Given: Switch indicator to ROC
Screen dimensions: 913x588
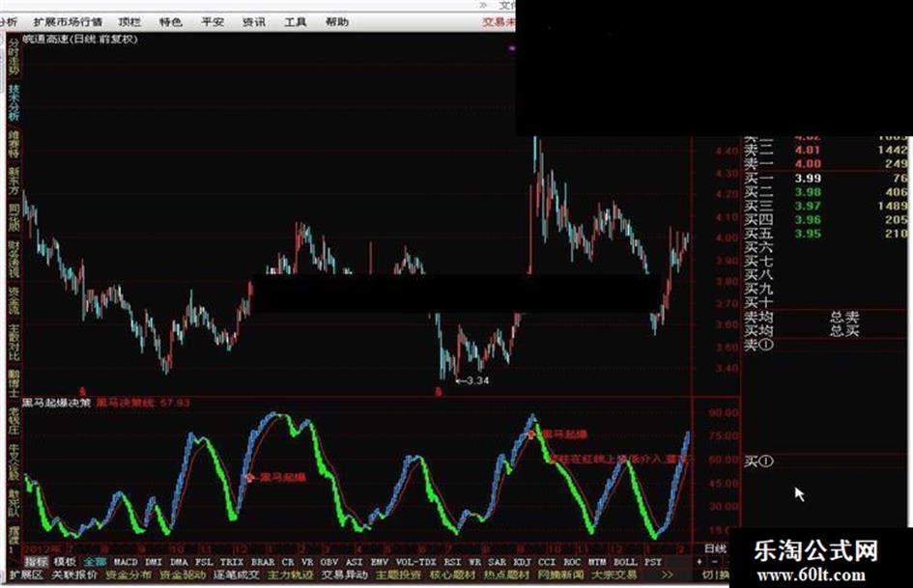Looking at the screenshot, I should (x=572, y=562).
